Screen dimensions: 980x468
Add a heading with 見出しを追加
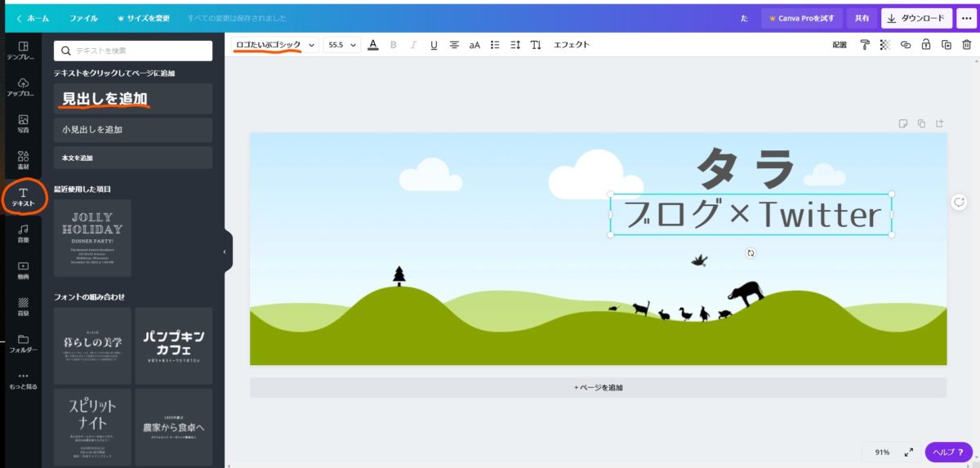[133, 99]
